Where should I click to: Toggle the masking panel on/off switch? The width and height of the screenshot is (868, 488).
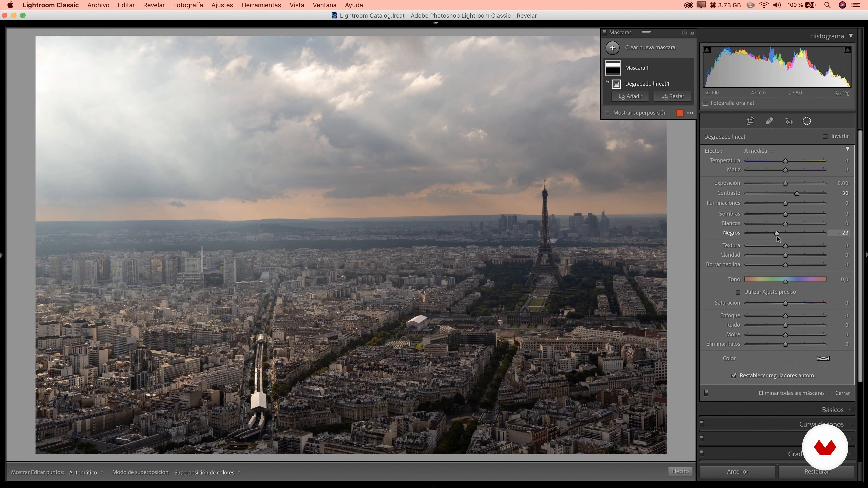(x=706, y=393)
